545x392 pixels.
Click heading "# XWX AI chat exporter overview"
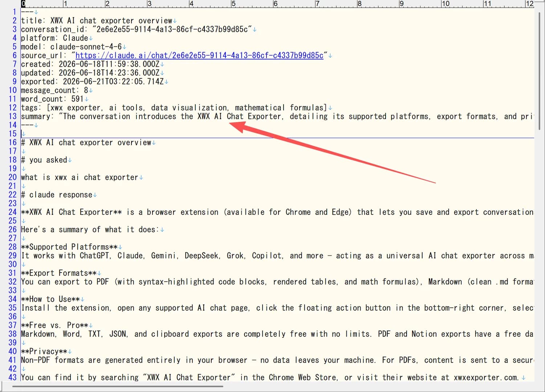[86, 143]
